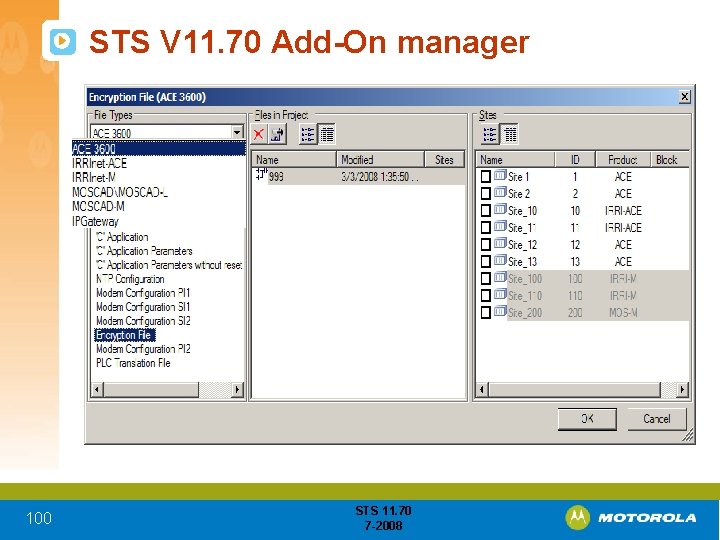Click the Site_13 site icon

click(x=500, y=260)
